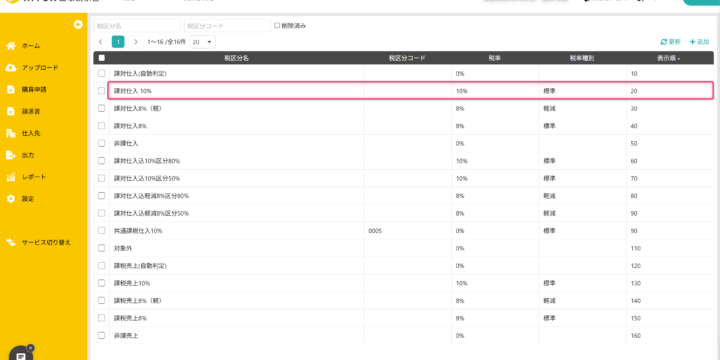Viewport: 720px width, 360px height.
Task: Go to the previous page arrow
Action: [101, 42]
